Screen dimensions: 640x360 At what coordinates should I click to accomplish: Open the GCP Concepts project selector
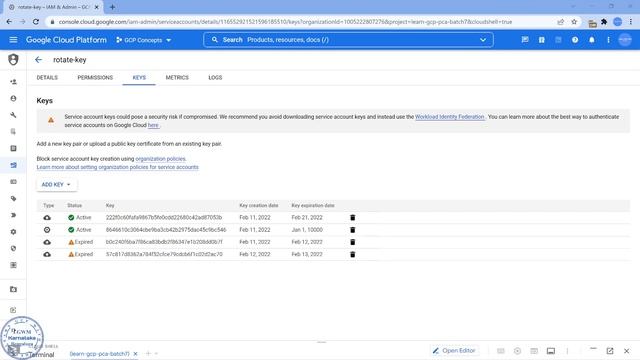tap(144, 40)
